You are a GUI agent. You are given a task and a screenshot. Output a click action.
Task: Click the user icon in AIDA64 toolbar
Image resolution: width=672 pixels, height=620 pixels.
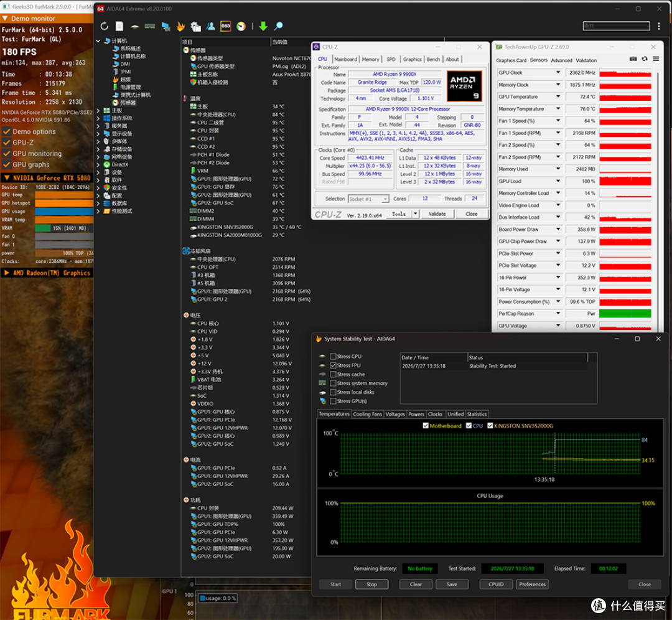(x=210, y=26)
